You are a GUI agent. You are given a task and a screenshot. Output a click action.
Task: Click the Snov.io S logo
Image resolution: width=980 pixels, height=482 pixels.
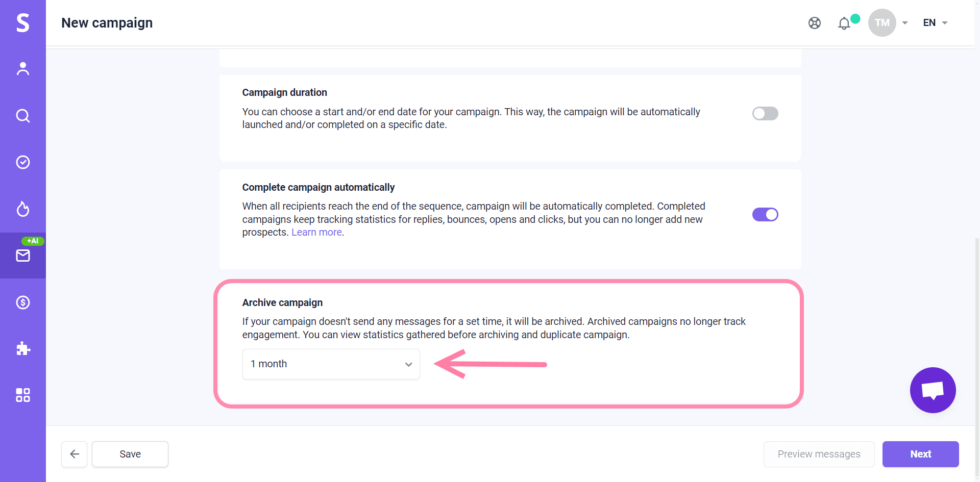23,23
